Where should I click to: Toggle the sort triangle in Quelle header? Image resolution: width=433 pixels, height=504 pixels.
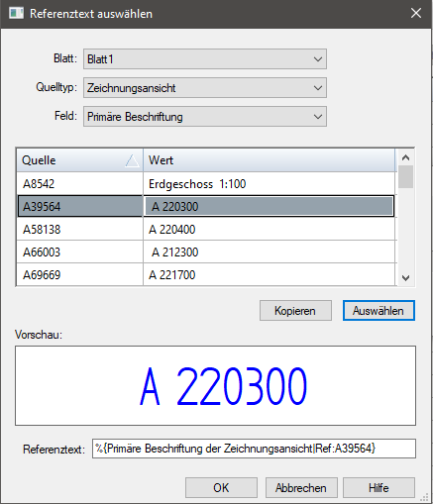(132, 160)
